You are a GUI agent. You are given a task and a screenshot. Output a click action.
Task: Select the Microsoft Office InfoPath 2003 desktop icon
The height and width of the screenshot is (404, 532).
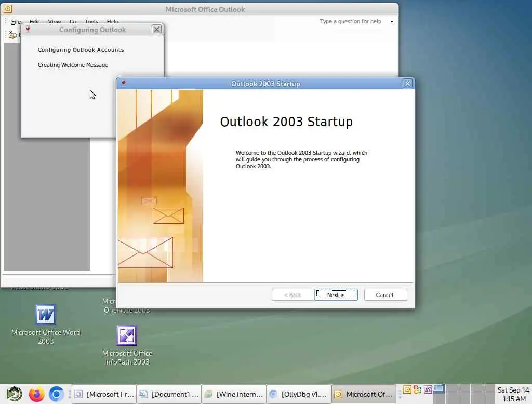[127, 345]
